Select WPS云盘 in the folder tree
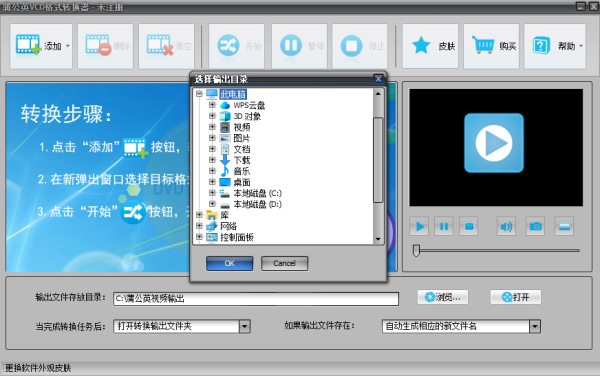The image size is (600, 376). pos(249,105)
